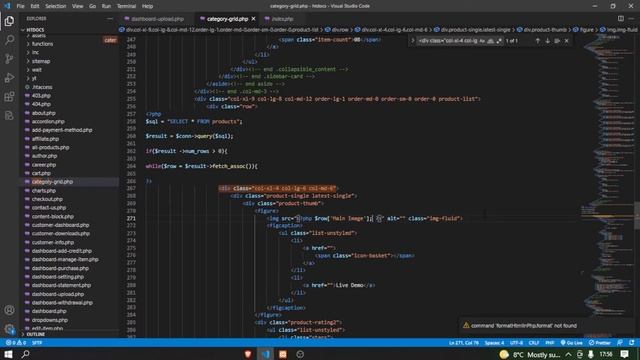Click PHP language mode in status bar
The image size is (640, 360).
click(x=550, y=343)
